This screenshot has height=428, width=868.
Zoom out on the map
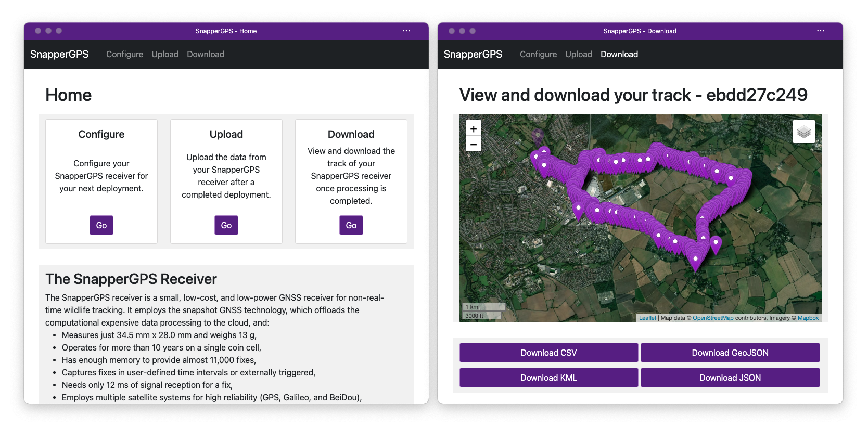[473, 144]
